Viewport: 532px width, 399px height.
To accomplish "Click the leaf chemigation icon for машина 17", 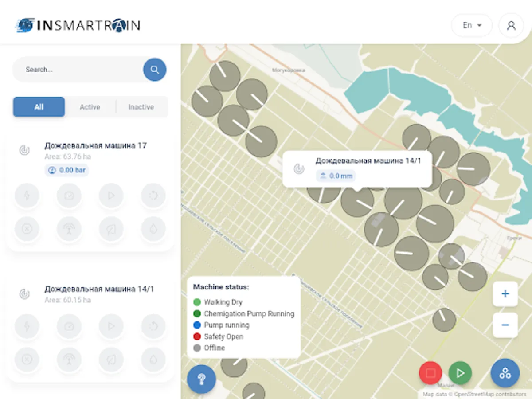I will 111,229.
